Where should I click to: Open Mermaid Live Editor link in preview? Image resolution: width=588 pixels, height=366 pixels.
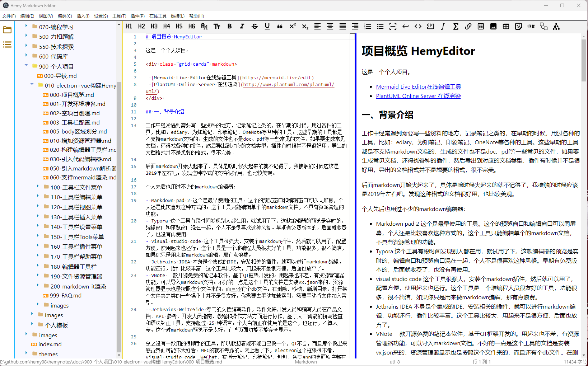418,86
